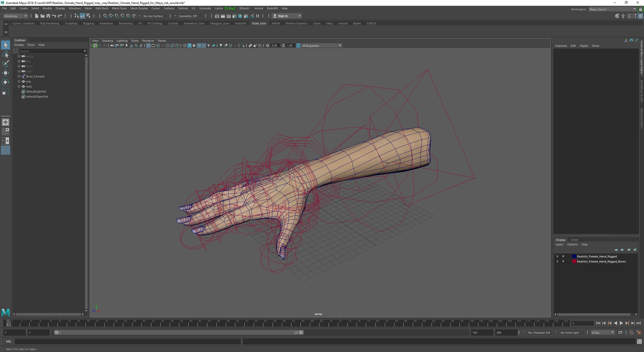Open the Symmetry: Off setting
The image size is (644, 352).
click(190, 16)
